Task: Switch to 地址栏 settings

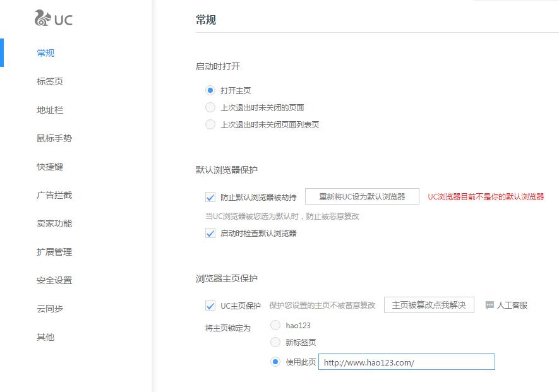Action: click(49, 110)
